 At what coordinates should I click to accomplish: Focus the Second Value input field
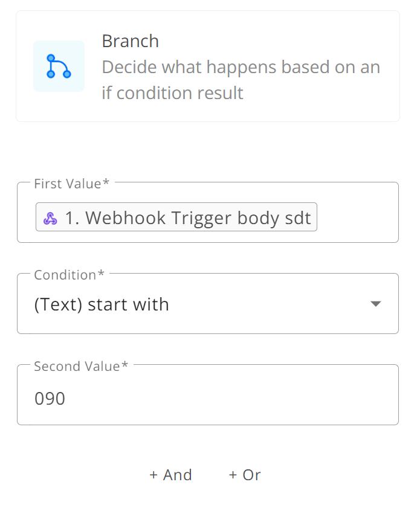coord(208,394)
